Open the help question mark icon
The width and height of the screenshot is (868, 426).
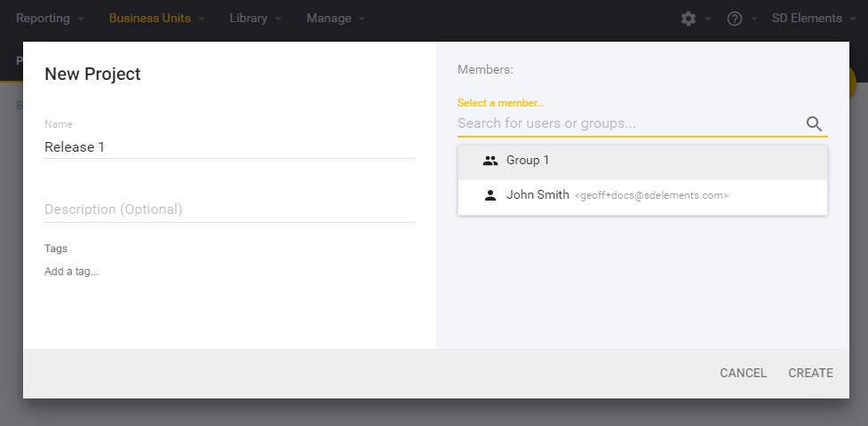(x=734, y=19)
